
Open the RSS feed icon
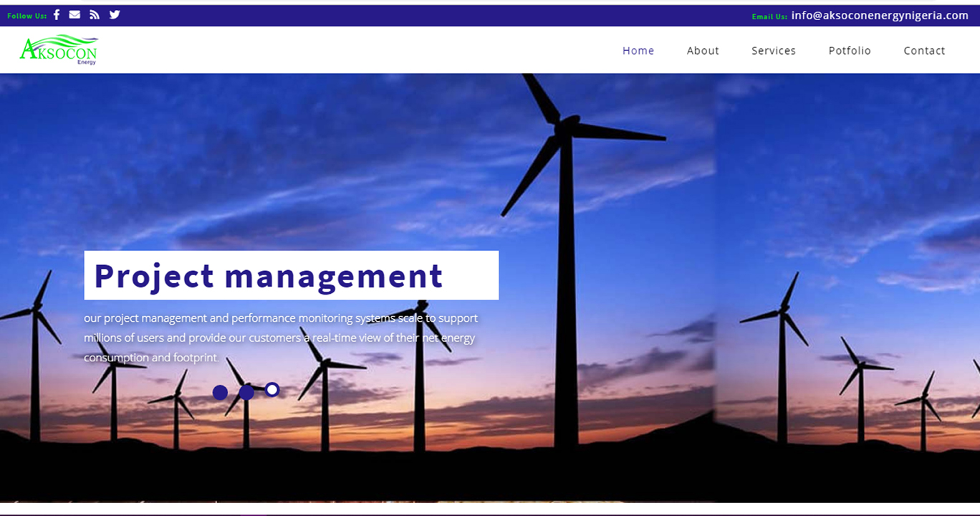[x=95, y=15]
